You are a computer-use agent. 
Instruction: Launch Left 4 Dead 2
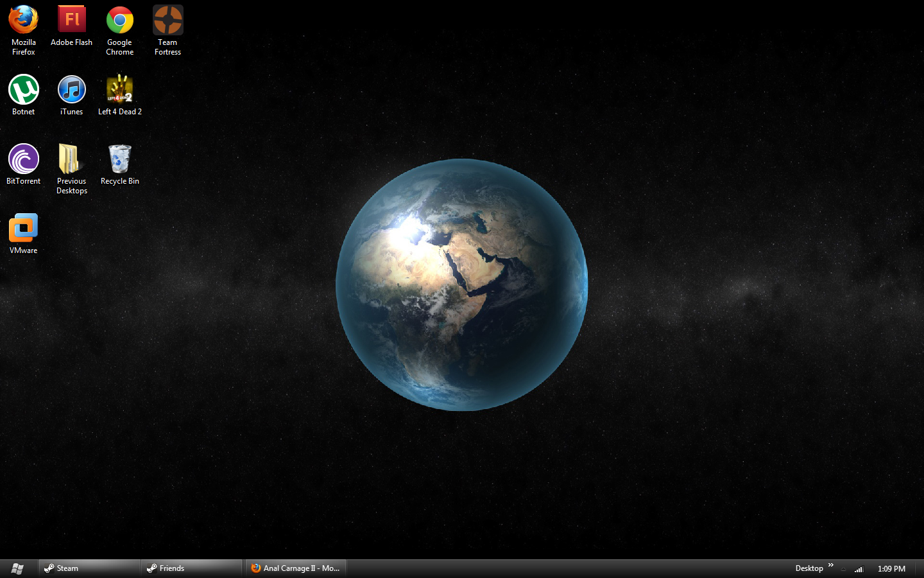[x=119, y=89]
